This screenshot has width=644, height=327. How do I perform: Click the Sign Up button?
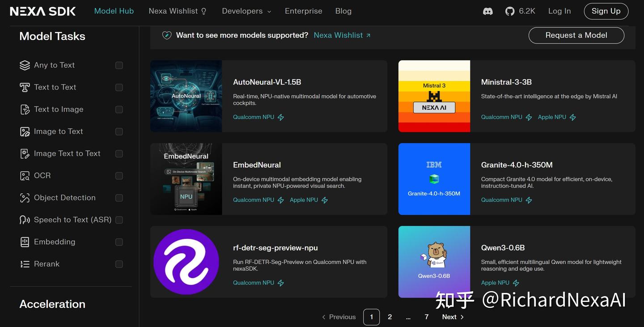click(606, 11)
